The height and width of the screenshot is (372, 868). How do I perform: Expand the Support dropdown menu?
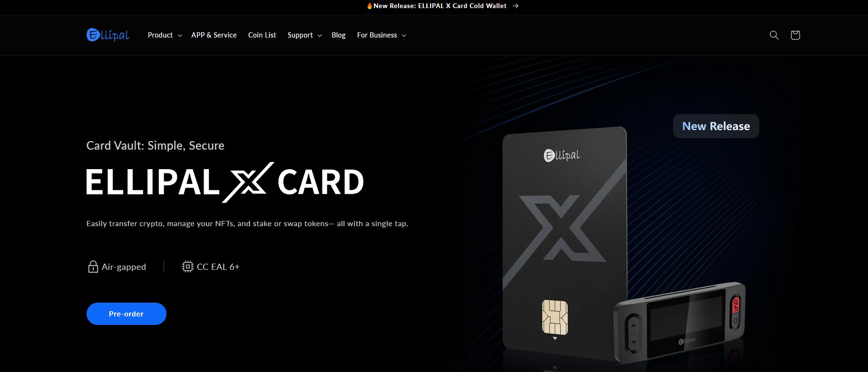304,35
